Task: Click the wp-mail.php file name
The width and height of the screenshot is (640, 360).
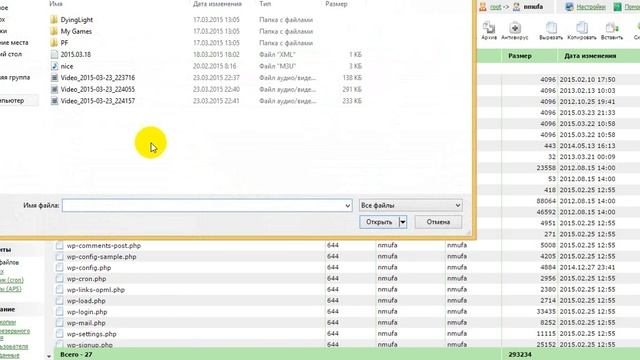Action: point(86,323)
